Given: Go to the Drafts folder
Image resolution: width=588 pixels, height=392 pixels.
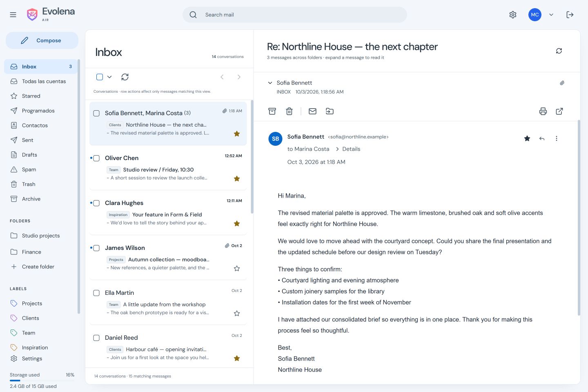Looking at the screenshot, I should tap(41, 155).
